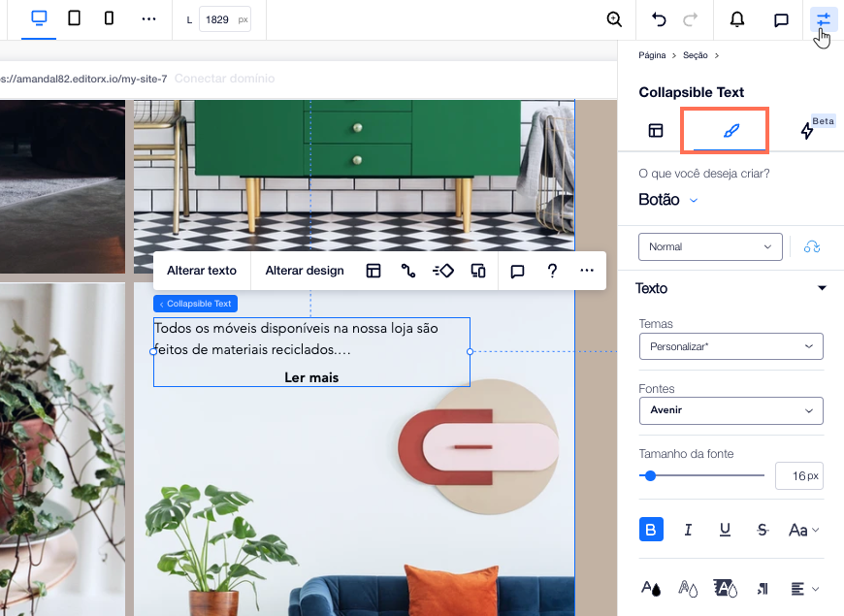The image size is (844, 616).
Task: Switch to mobile breakpoint view
Action: [109, 18]
